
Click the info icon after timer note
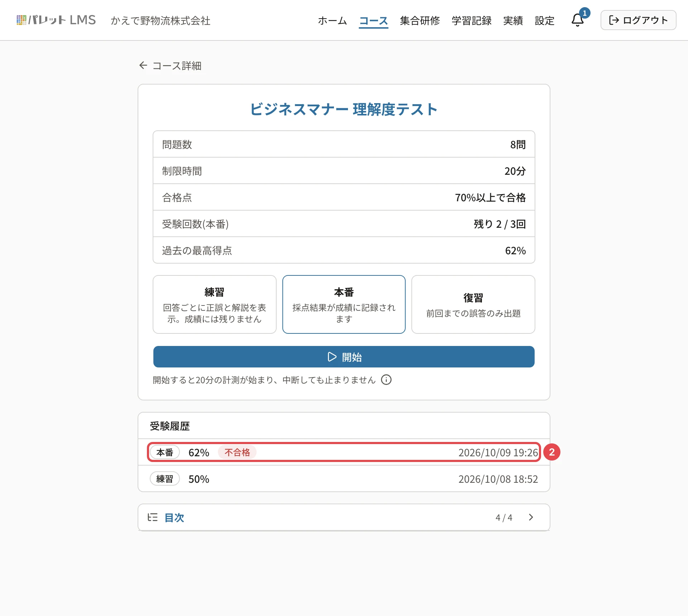tap(386, 380)
